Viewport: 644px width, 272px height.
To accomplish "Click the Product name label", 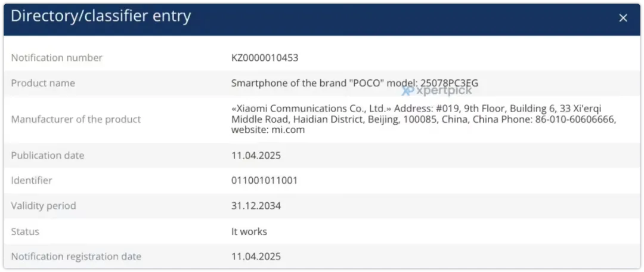I will (x=43, y=83).
